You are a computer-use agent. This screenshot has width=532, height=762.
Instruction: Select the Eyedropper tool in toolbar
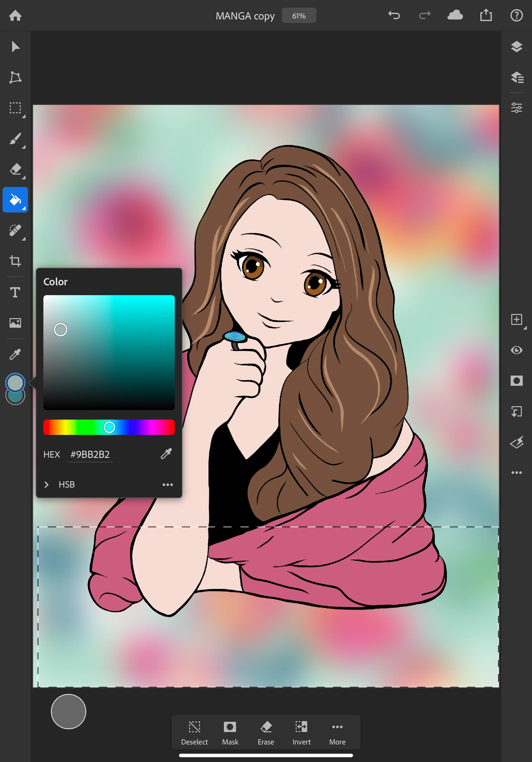tap(15, 354)
